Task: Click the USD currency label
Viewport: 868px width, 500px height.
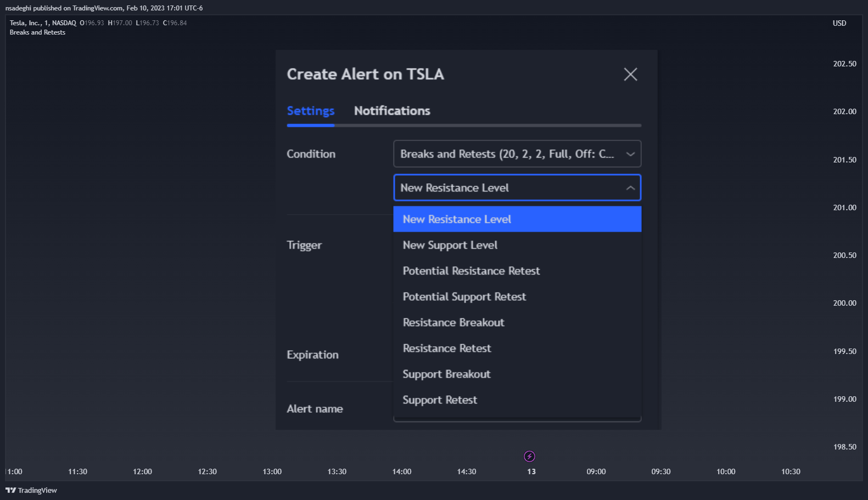Action: click(x=839, y=23)
